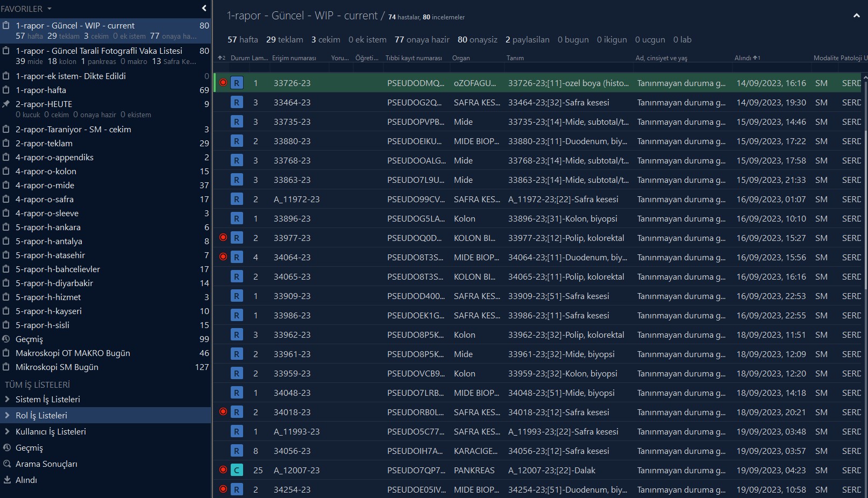The height and width of the screenshot is (498, 868).
Task: Select the 77 onaya hazır filter
Action: click(x=422, y=39)
